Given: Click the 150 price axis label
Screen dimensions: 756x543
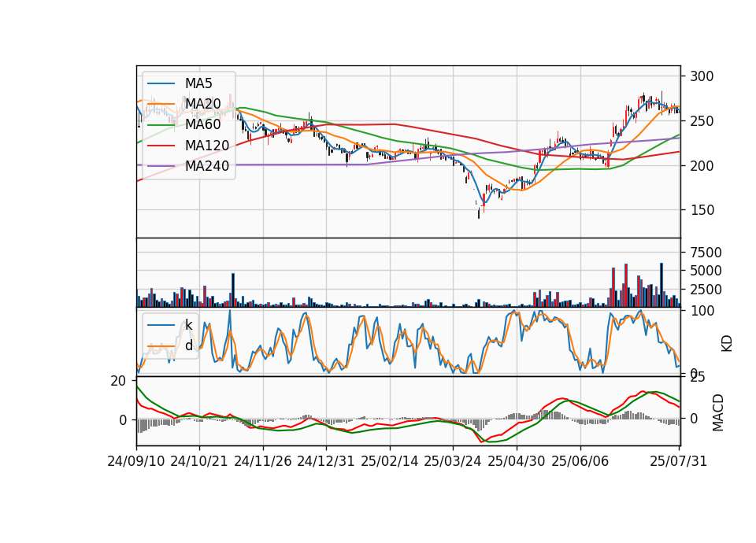Looking at the screenshot, I should (702, 210).
